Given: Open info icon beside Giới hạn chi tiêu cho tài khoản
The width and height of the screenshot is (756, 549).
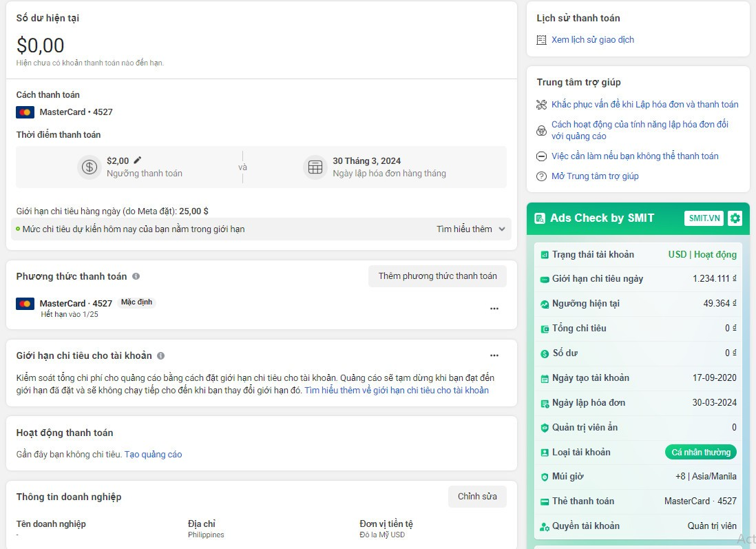Looking at the screenshot, I should (161, 355).
